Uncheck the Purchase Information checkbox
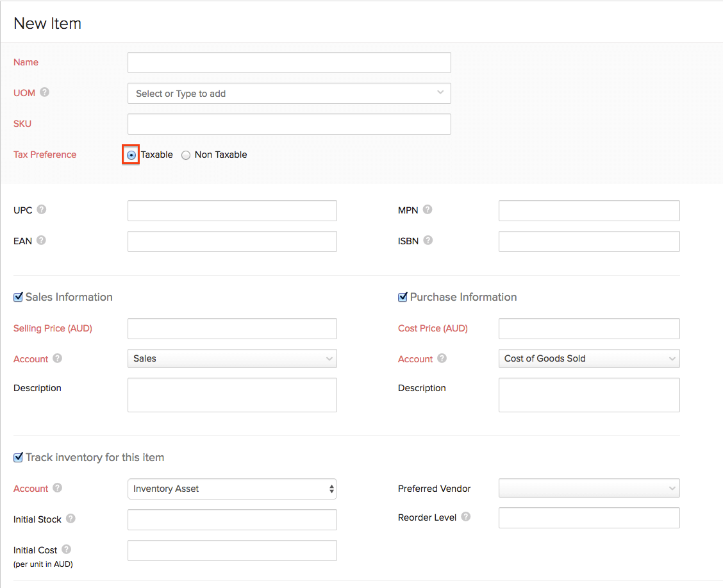Screen dimensions: 723x588 click(403, 298)
